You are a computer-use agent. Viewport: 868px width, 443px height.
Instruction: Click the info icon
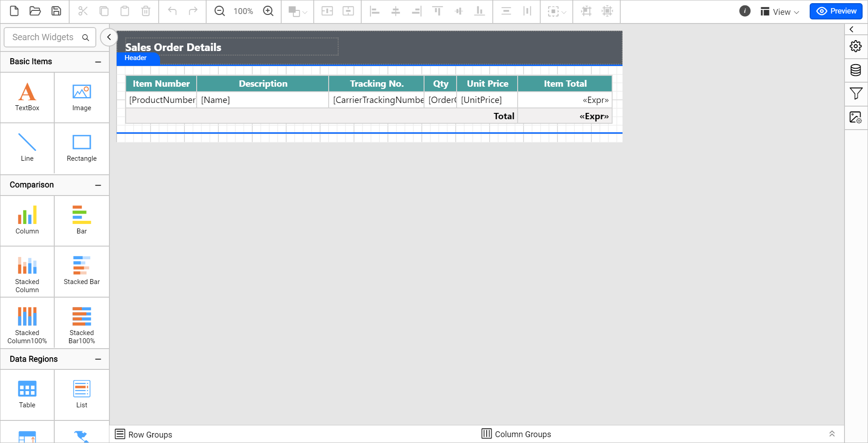745,11
